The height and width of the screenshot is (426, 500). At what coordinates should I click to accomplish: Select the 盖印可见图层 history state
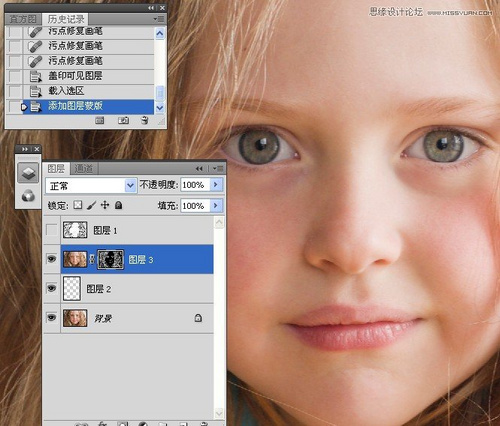click(x=80, y=76)
